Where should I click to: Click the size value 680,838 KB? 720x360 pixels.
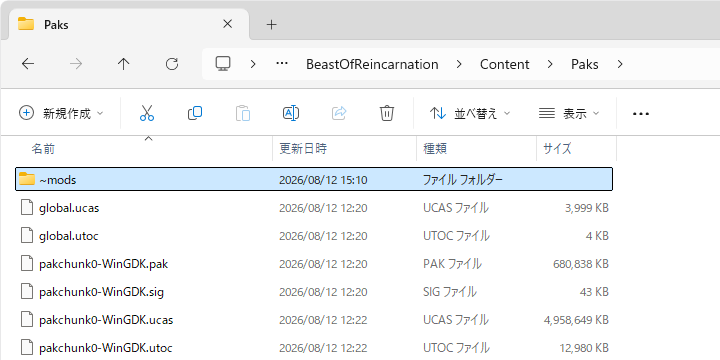coord(581,264)
